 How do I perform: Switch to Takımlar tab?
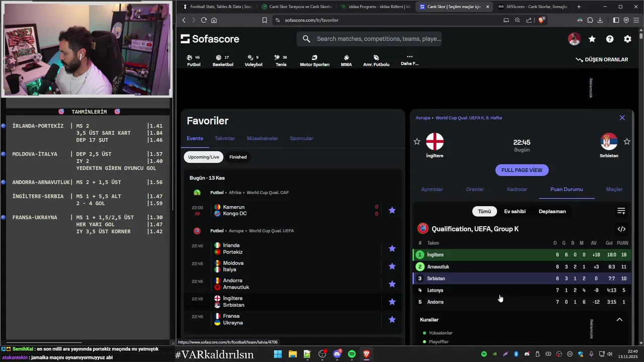(225, 138)
